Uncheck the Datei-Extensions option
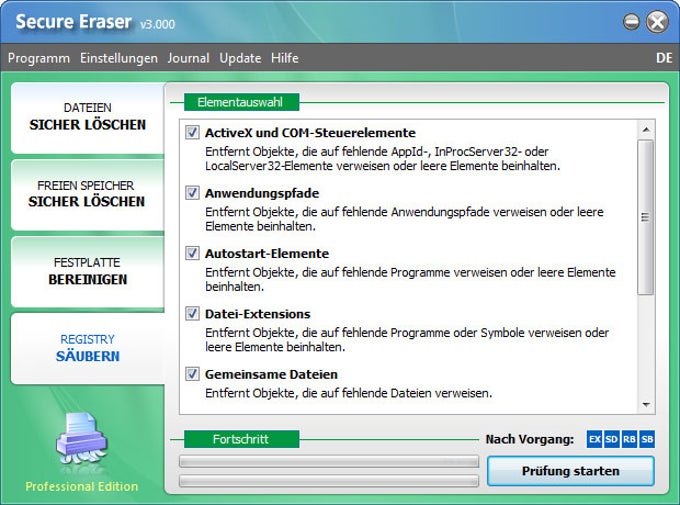 click(x=192, y=313)
